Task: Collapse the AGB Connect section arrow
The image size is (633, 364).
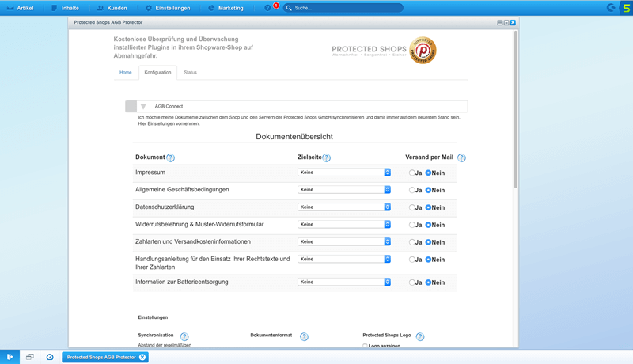Action: pyautogui.click(x=143, y=107)
